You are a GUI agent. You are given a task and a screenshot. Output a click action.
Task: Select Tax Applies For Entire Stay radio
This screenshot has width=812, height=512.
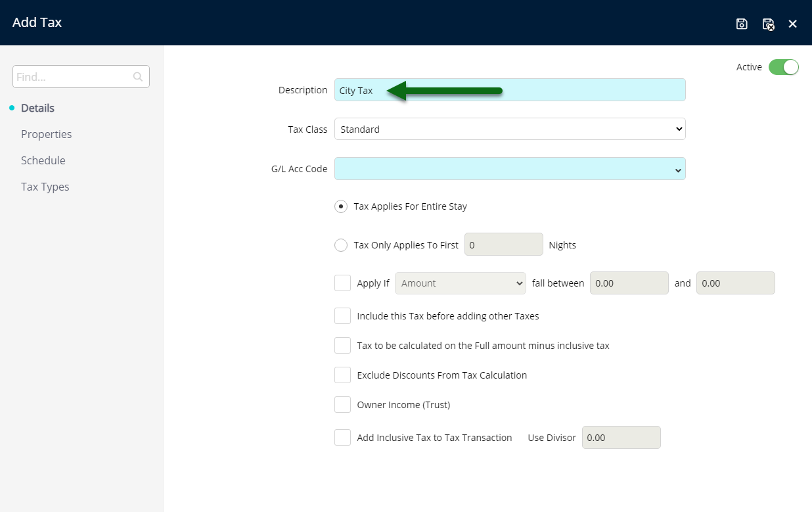(341, 206)
